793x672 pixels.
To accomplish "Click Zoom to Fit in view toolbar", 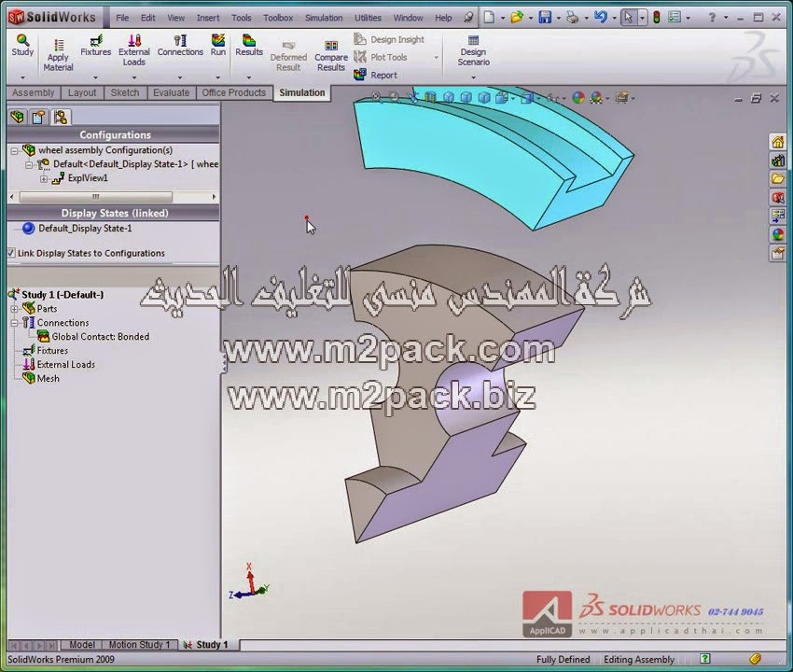I will click(x=376, y=97).
